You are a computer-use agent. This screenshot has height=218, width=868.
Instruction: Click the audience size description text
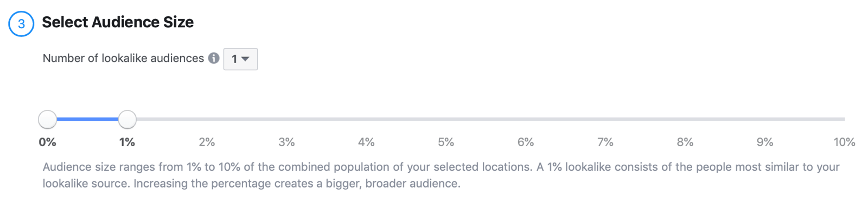pos(441,175)
